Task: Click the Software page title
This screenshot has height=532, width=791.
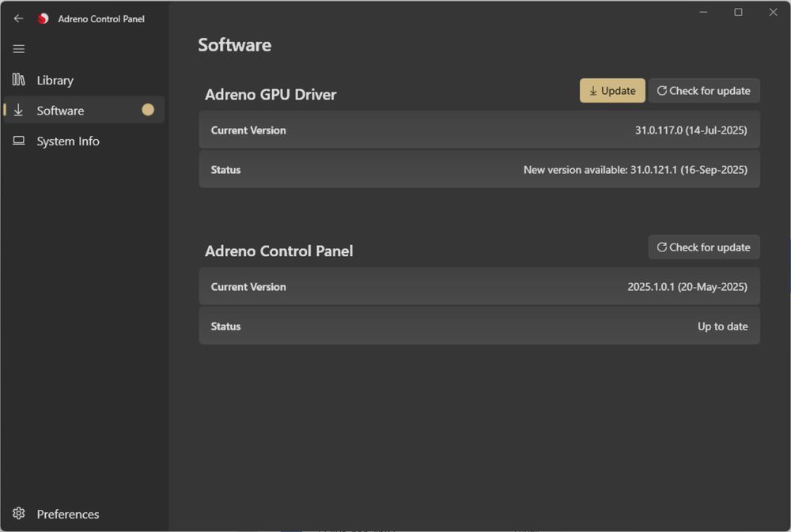Action: click(x=235, y=45)
